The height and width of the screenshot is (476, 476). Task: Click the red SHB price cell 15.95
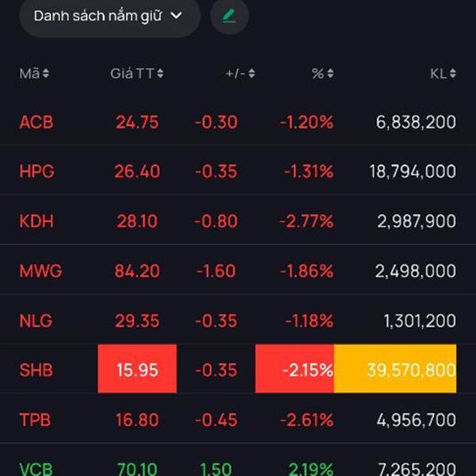[137, 369]
